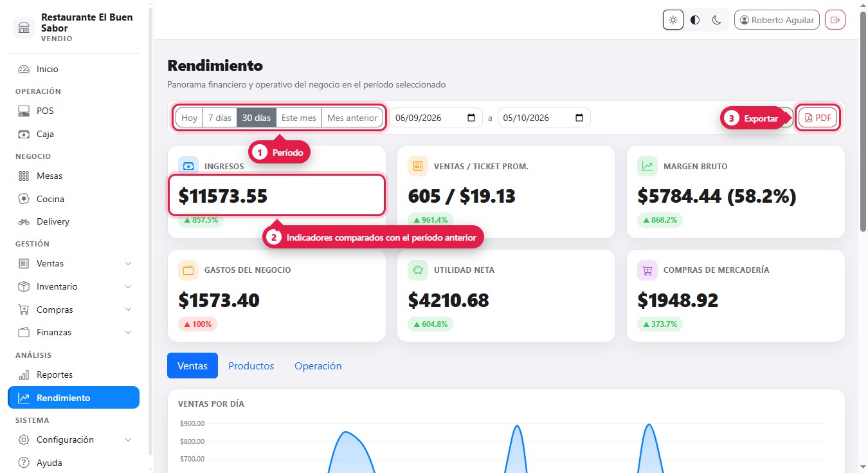Select the Mes anterior period
Screen dimensions: 868x473
(x=352, y=118)
